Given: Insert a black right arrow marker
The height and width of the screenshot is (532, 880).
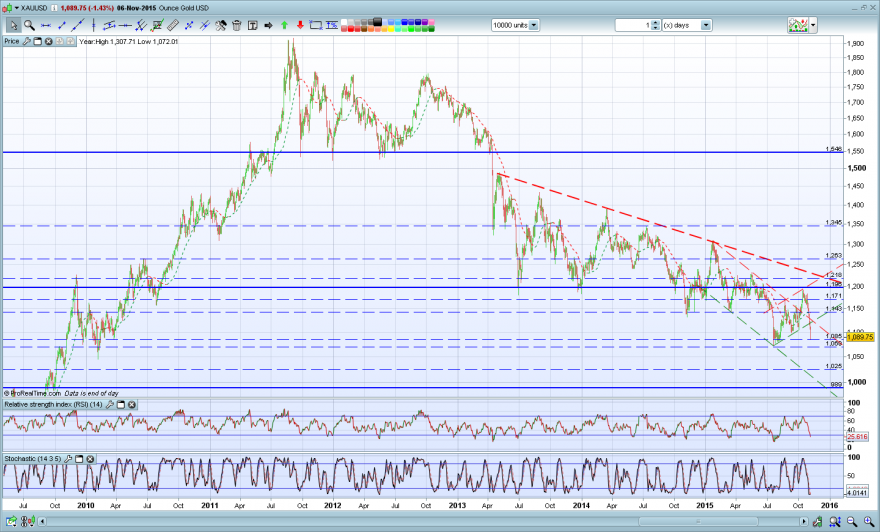Looking at the screenshot, I should click(268, 25).
